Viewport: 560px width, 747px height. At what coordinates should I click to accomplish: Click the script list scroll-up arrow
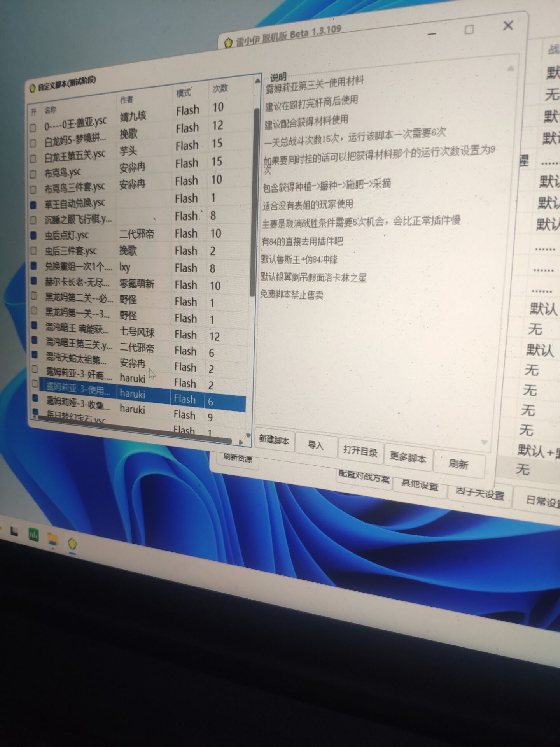click(257, 81)
